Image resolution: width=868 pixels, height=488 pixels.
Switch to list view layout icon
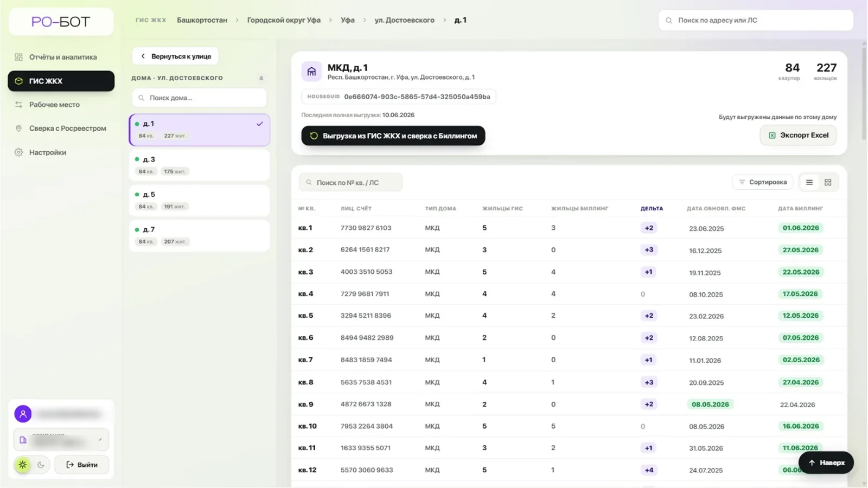[x=809, y=182]
